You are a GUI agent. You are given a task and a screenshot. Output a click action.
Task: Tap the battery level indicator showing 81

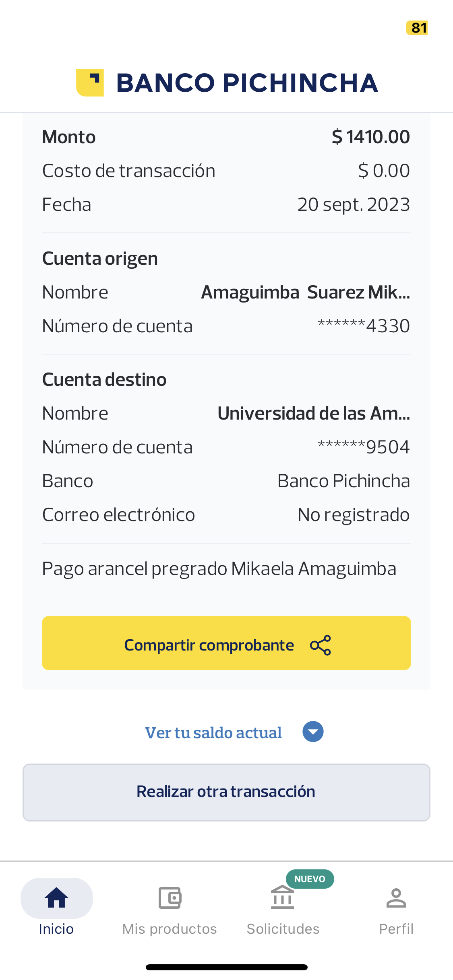pyautogui.click(x=417, y=28)
